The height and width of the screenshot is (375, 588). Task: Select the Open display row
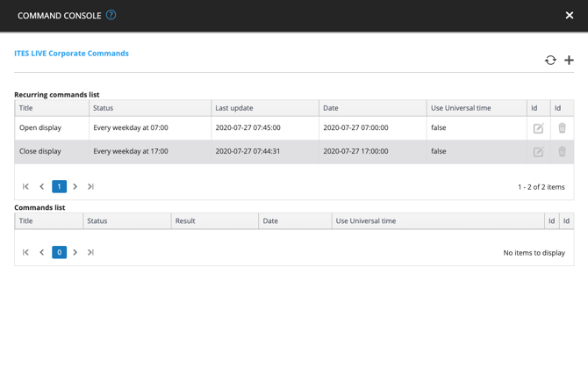coord(40,128)
